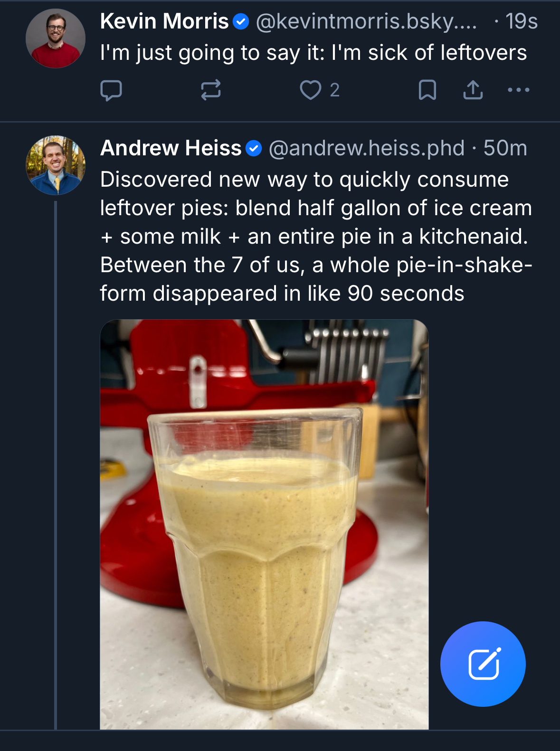Bookmark Kevin Morris's leftovers post
The width and height of the screenshot is (560, 751).
point(427,90)
